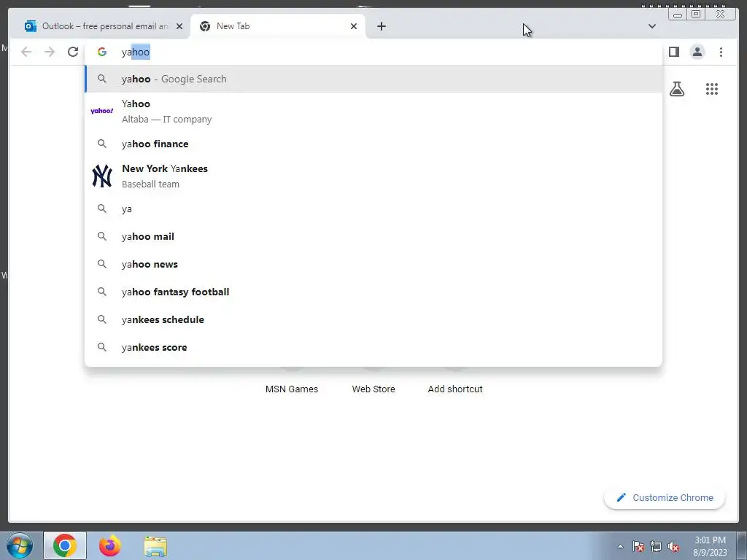Select the 'yahoo finance' suggestion
Viewport: 747px width, 560px height.
(x=373, y=144)
